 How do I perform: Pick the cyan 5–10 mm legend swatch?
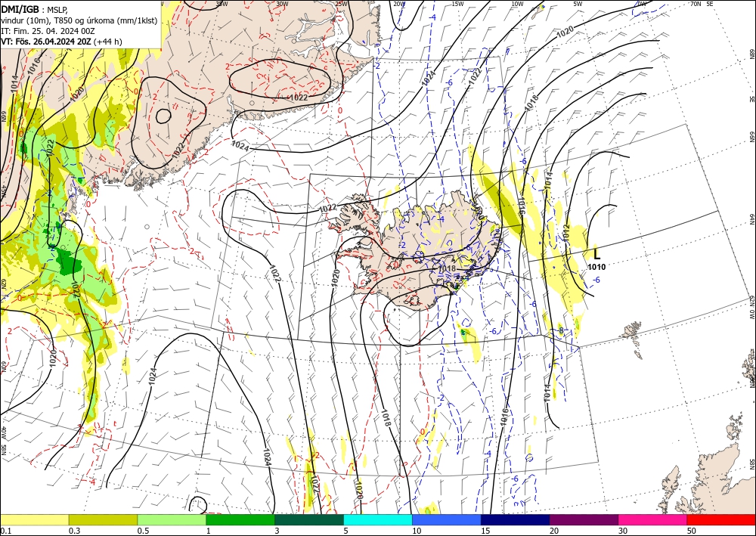click(378, 519)
